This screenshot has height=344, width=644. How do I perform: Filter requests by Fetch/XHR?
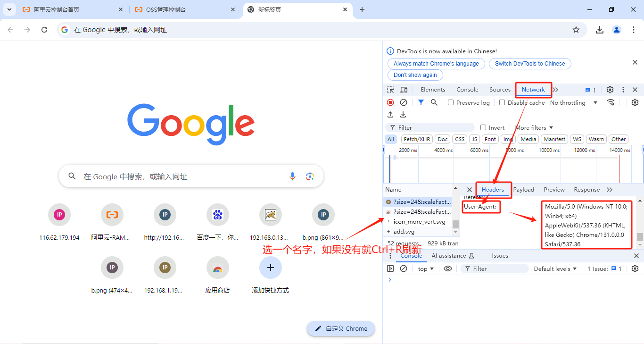[417, 139]
